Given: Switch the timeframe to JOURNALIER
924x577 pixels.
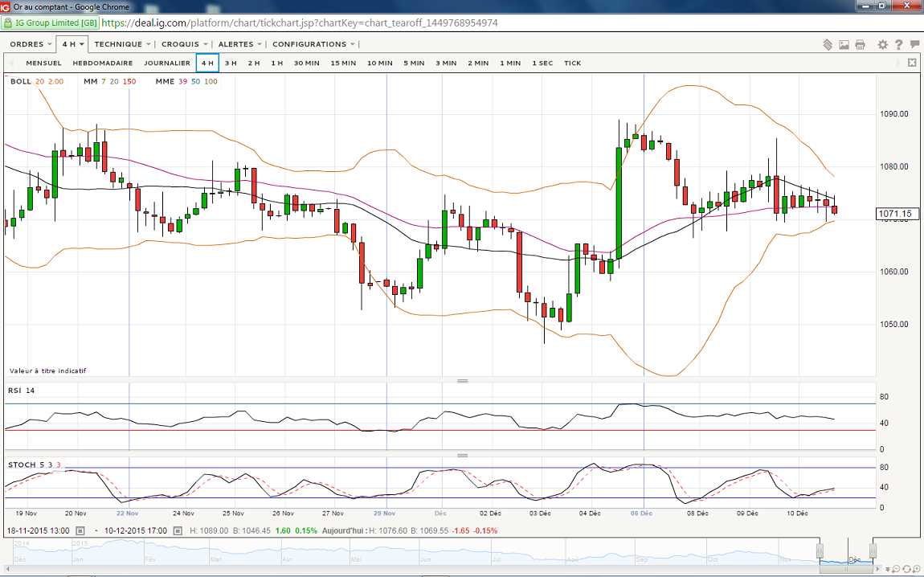Looking at the screenshot, I should [167, 63].
